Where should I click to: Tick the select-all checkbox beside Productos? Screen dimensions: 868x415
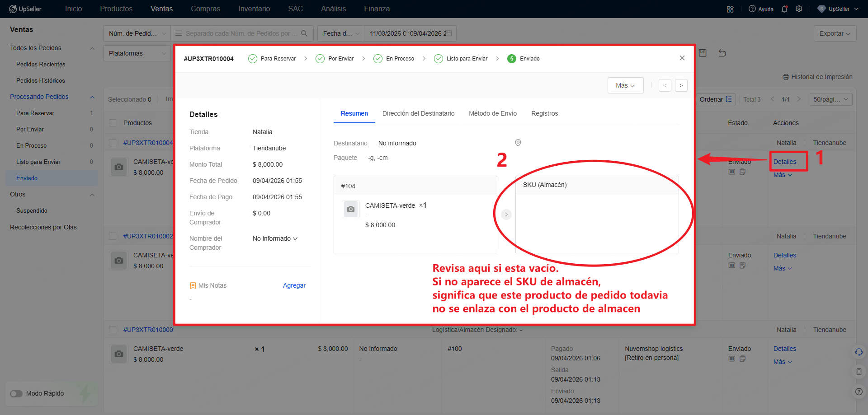coord(113,123)
